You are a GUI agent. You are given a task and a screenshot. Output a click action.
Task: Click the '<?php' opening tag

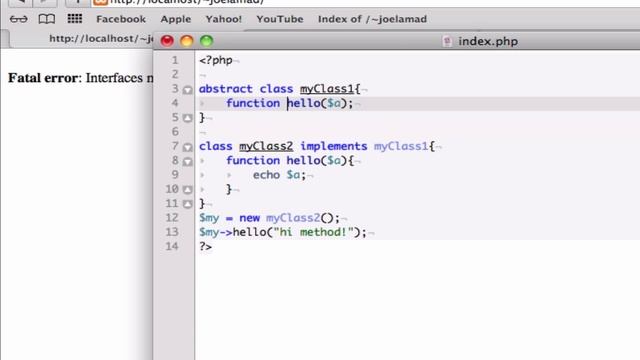coord(216,60)
